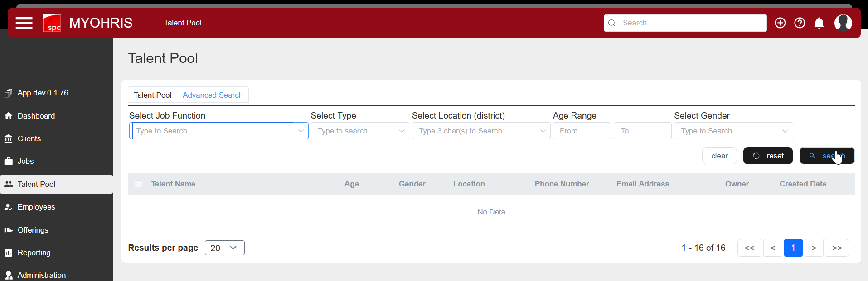Open the notifications bell
Screen dimensions: 868x281
click(x=819, y=23)
